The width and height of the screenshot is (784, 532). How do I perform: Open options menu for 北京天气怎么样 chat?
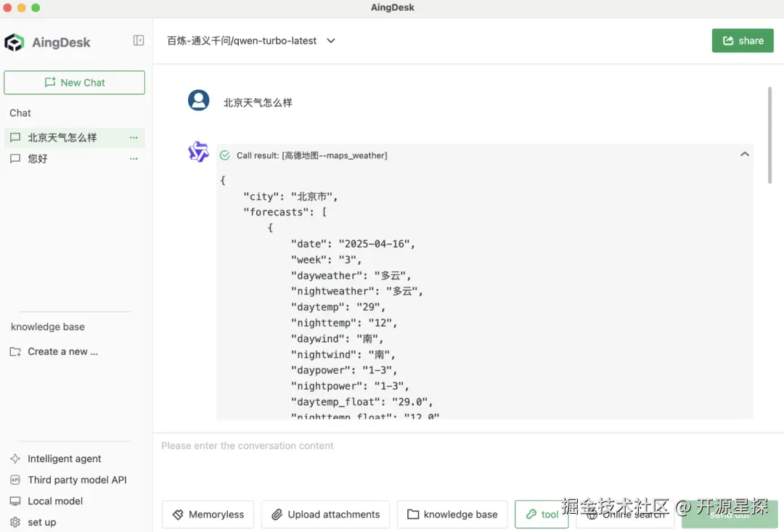click(133, 137)
